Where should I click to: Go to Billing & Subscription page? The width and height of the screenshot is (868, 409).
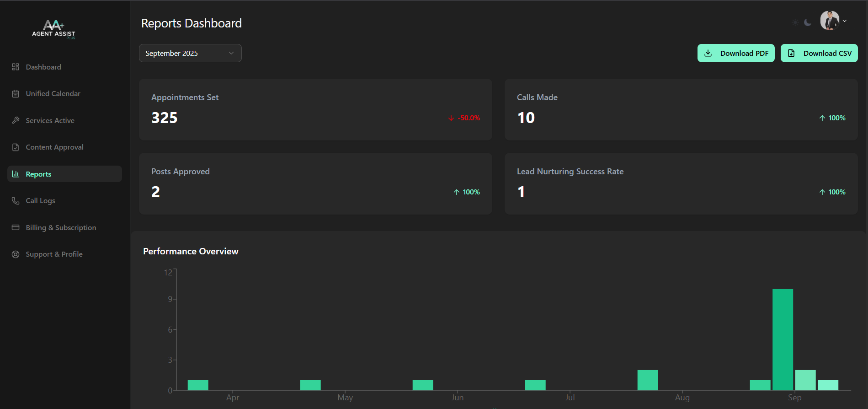click(x=61, y=227)
